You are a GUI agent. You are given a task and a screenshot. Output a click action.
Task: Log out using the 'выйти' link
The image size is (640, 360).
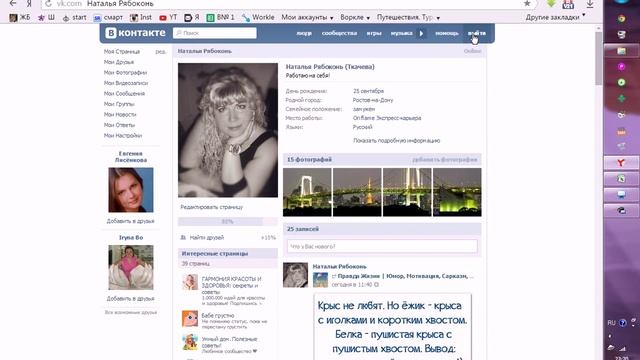(x=477, y=33)
